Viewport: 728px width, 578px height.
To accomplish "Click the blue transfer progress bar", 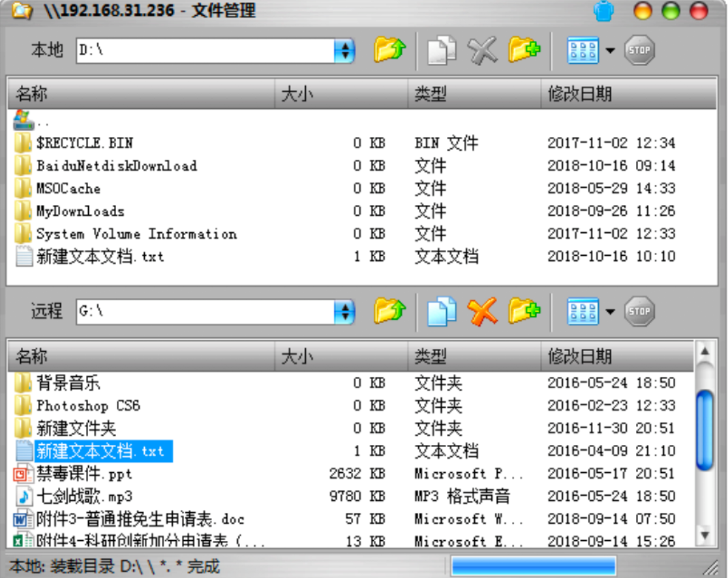I will coord(534,566).
